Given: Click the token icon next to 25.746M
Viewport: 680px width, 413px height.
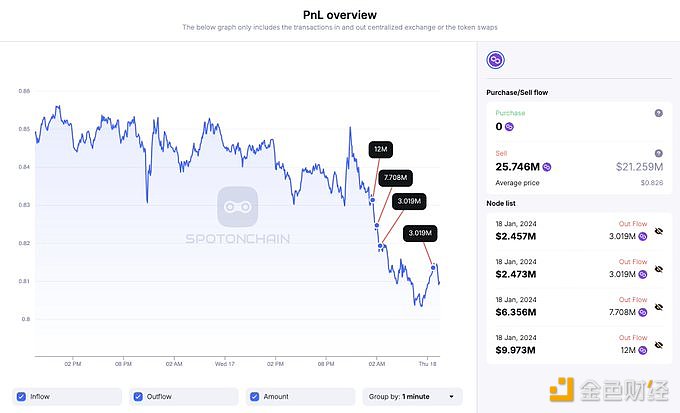Looking at the screenshot, I should 547,167.
